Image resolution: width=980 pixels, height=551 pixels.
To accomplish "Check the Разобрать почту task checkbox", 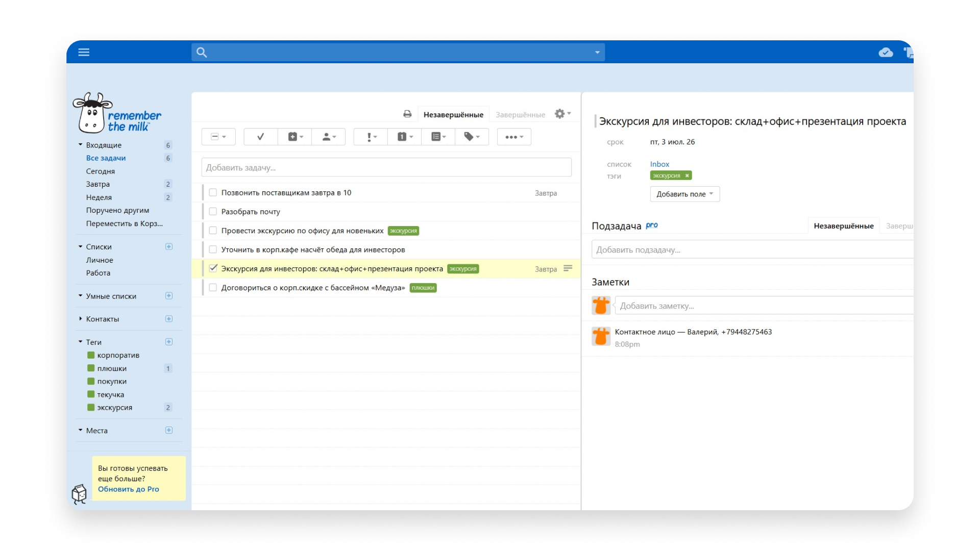I will pos(213,211).
